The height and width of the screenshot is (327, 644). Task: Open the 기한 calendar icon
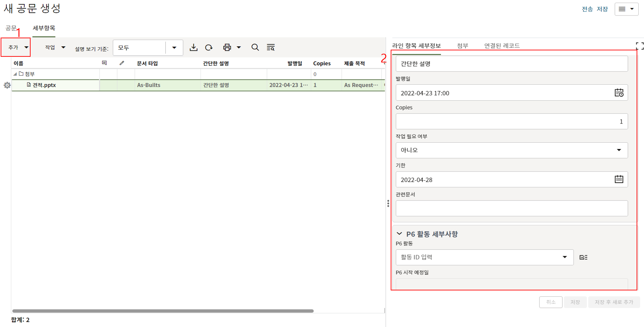pyautogui.click(x=619, y=179)
